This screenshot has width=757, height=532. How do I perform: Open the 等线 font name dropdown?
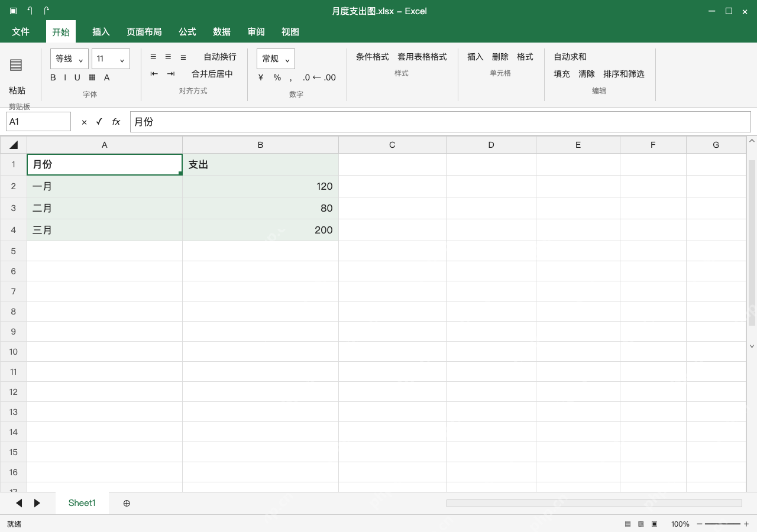point(70,59)
